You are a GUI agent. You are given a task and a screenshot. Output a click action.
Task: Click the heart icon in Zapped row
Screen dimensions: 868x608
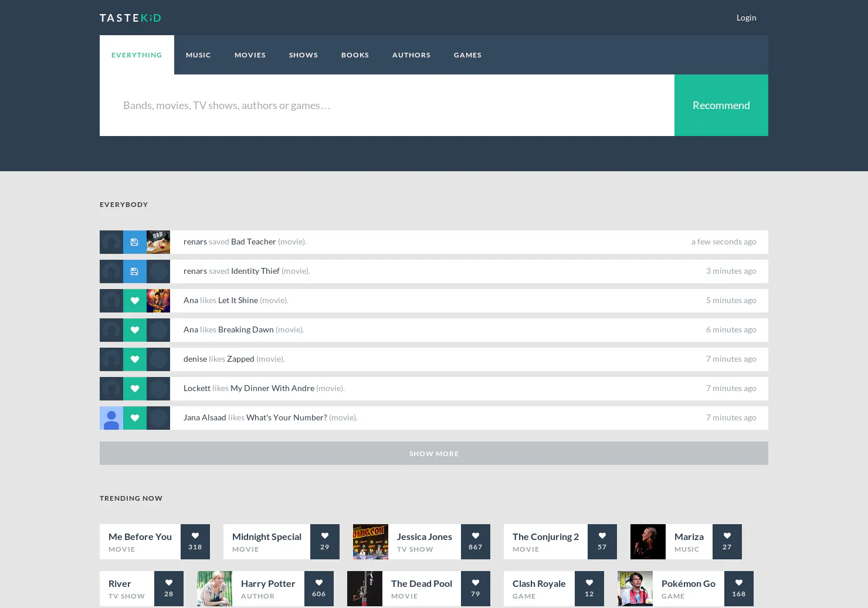tap(135, 359)
